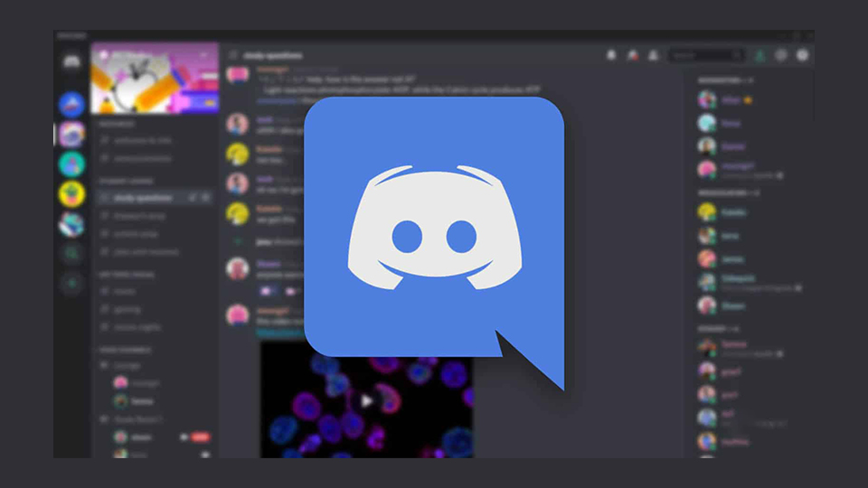Open the inbox icon in top bar
The image size is (868, 488).
point(780,56)
